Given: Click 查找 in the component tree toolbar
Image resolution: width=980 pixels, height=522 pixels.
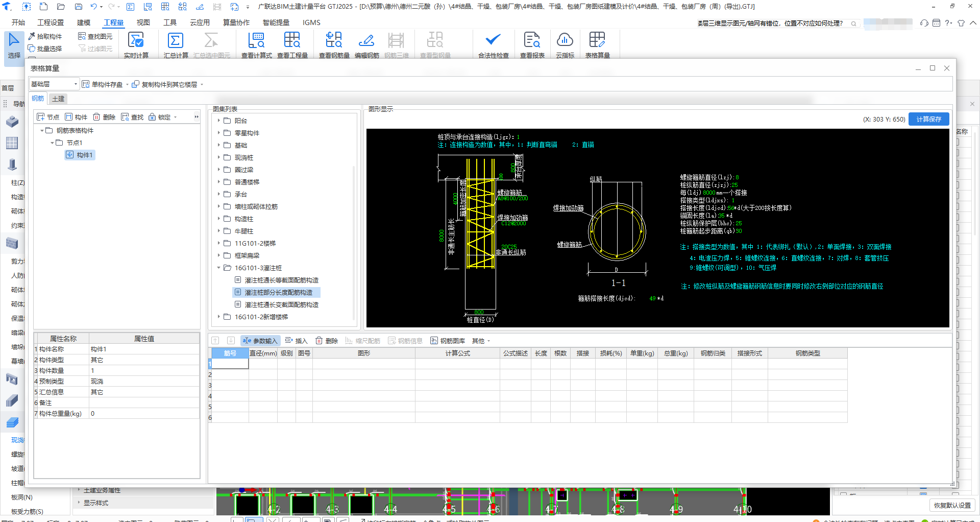Looking at the screenshot, I should [132, 117].
